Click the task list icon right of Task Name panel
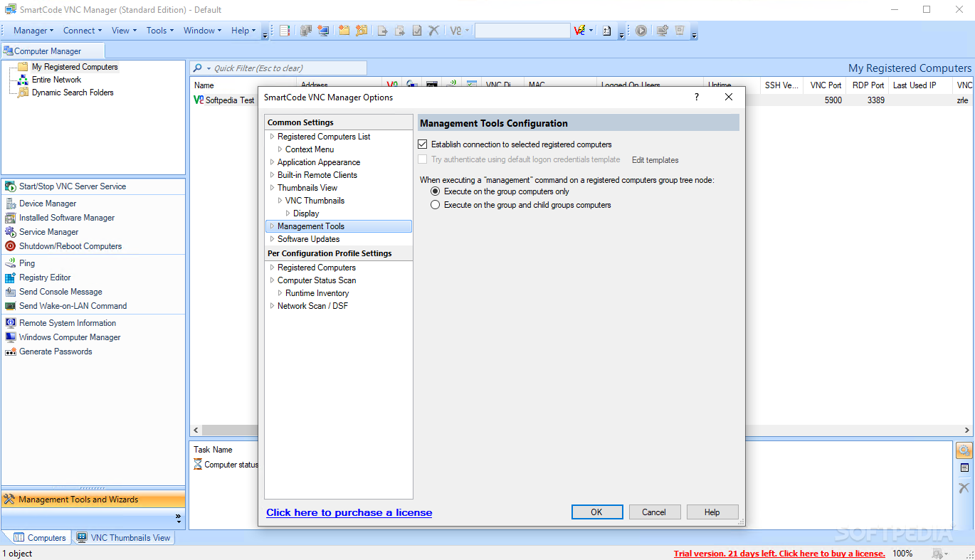The image size is (975, 560). point(964,468)
